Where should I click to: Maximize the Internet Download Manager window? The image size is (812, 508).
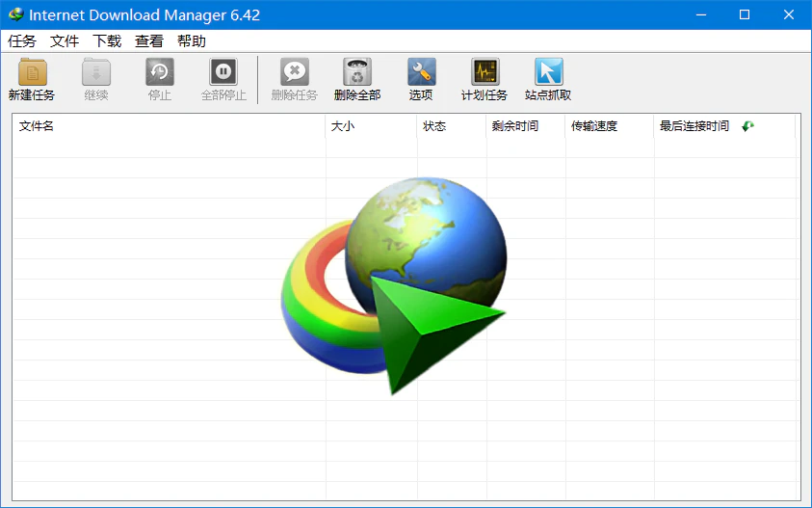pos(745,14)
